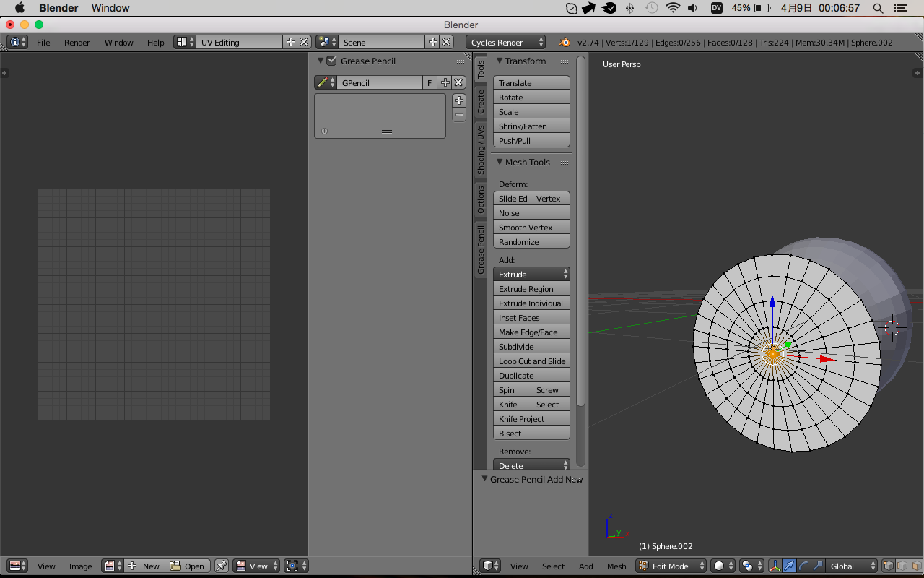This screenshot has width=924, height=578.
Task: Open the File menu
Action: point(43,42)
